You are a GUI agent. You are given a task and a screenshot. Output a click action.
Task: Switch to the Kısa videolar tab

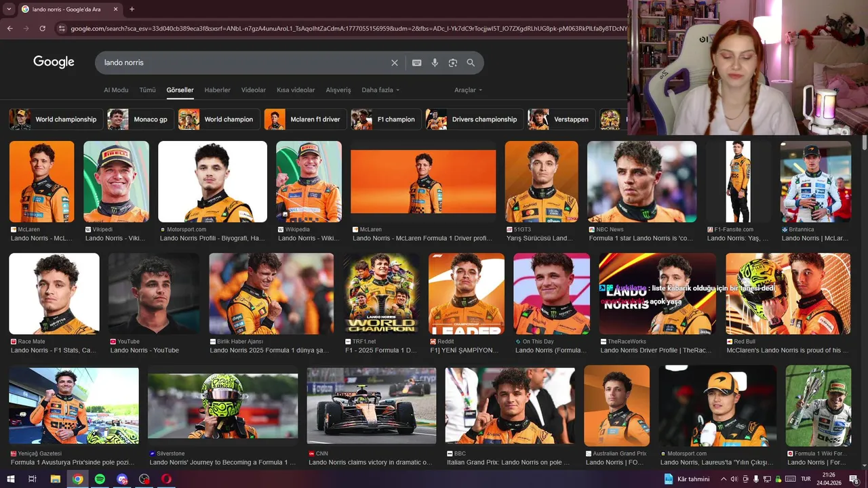296,90
